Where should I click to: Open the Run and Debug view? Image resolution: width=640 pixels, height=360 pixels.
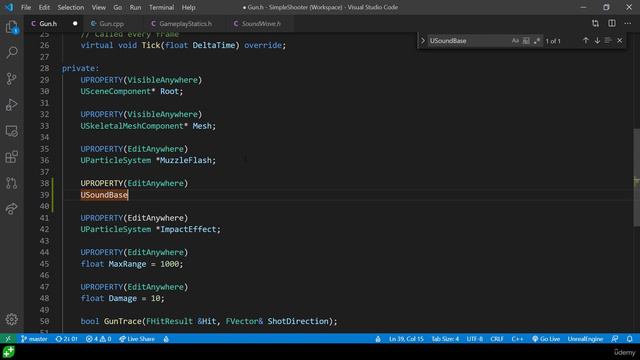point(12,104)
